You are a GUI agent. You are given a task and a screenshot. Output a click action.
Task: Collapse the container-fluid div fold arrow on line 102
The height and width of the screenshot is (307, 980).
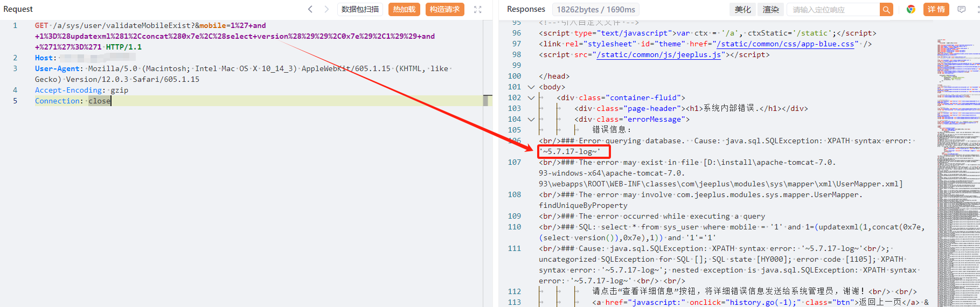(531, 97)
